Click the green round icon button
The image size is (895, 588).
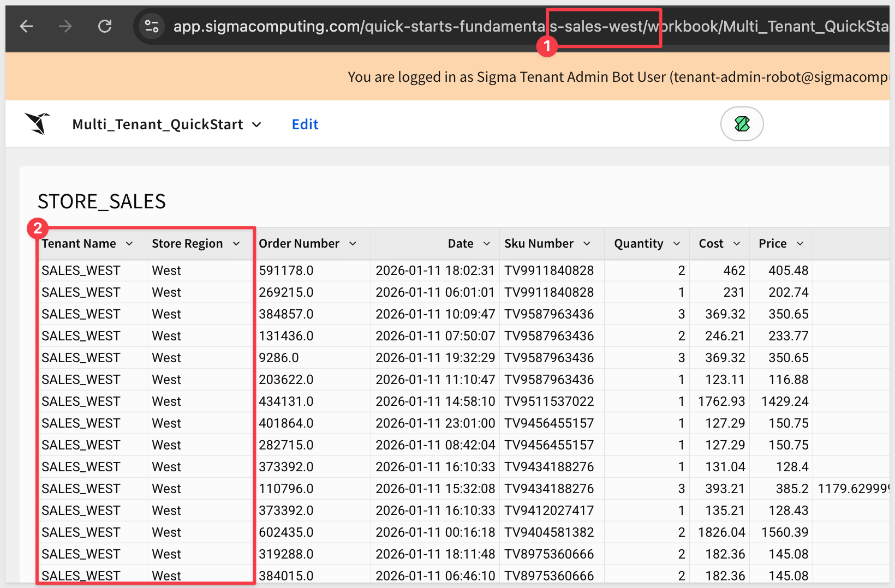pos(742,124)
